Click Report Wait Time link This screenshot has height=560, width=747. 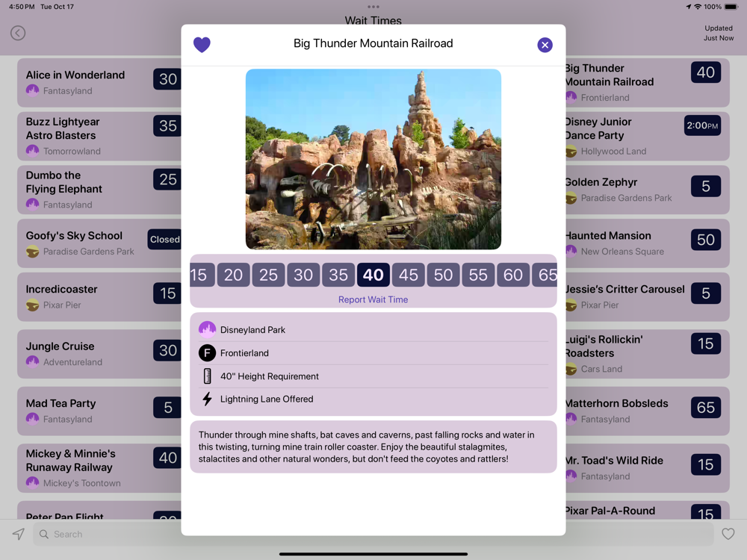click(373, 299)
